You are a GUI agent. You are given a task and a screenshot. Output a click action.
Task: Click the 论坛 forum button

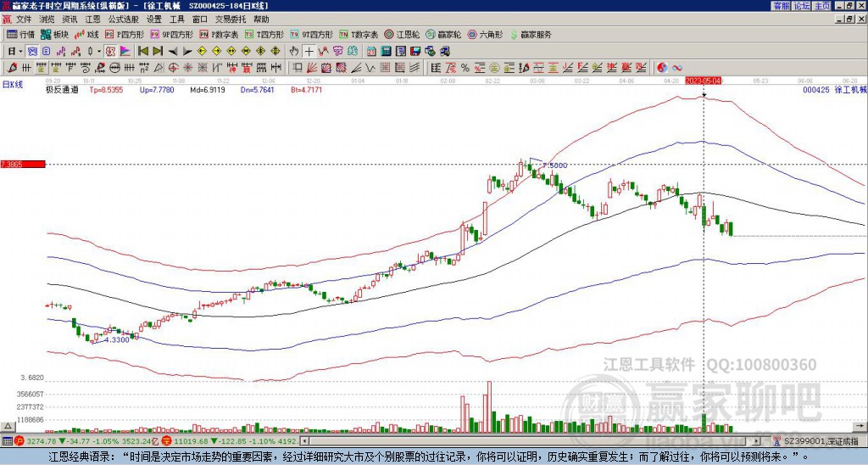point(801,6)
